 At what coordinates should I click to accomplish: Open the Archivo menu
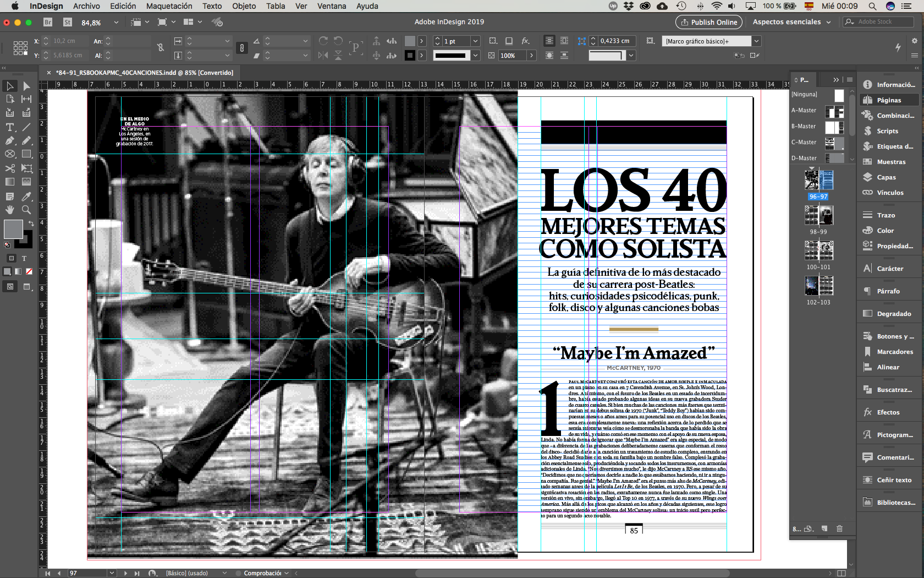tap(86, 6)
